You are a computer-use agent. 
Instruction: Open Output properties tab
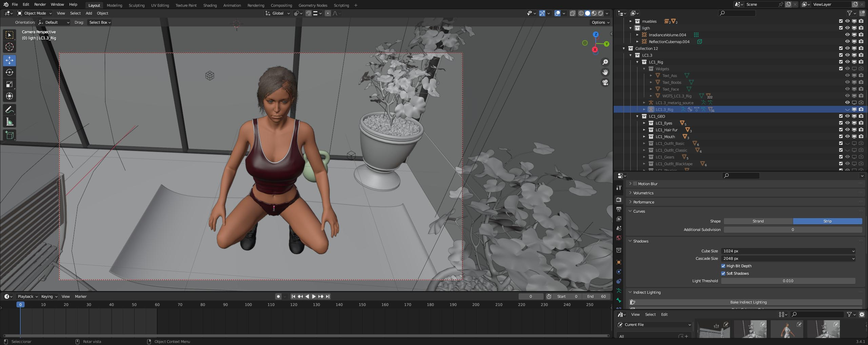click(619, 209)
